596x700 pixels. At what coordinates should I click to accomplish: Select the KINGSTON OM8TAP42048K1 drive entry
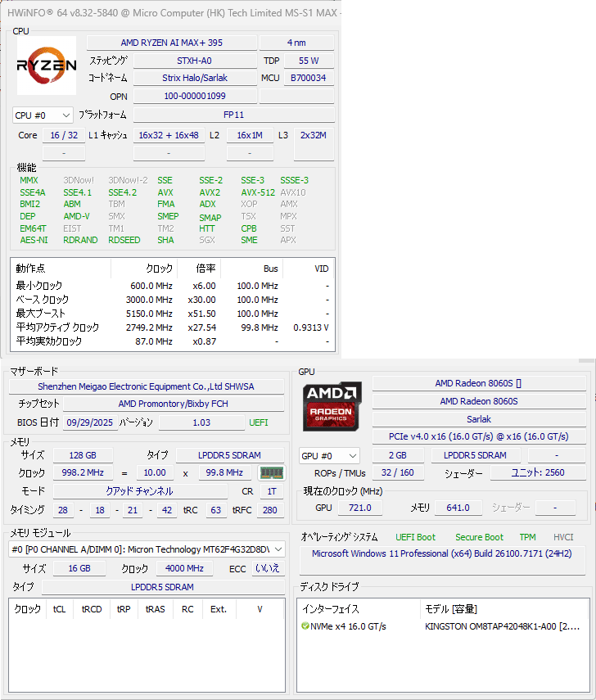point(503,626)
